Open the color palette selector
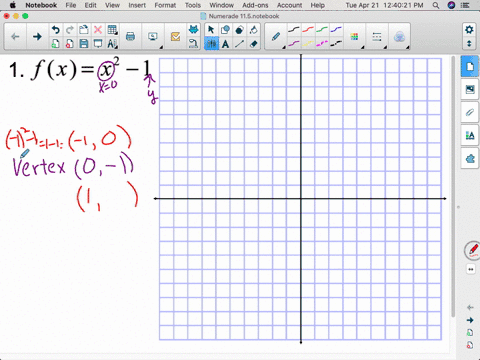Image resolution: width=480 pixels, height=360 pixels. [355, 37]
